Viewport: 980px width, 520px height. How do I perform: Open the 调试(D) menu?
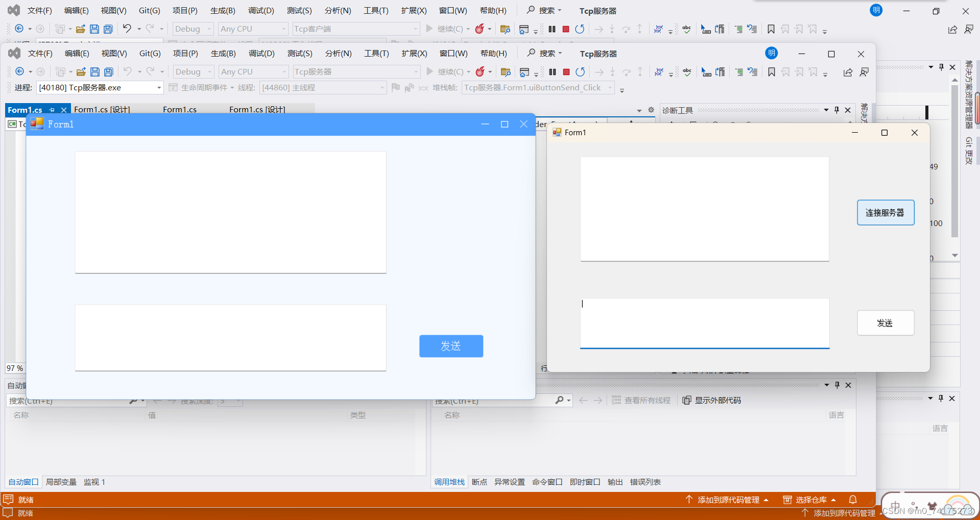click(x=261, y=53)
